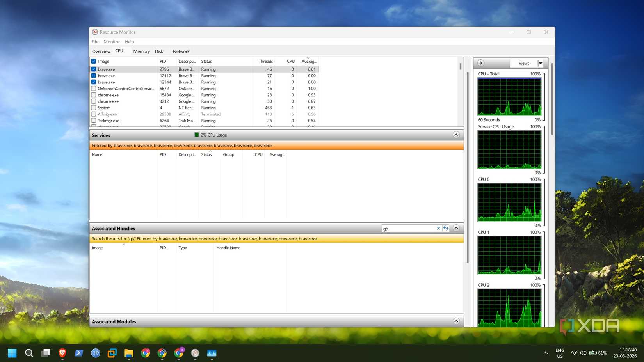The image size is (644, 362).
Task: Check the OnScreenControlControlService process box
Action: pyautogui.click(x=94, y=89)
